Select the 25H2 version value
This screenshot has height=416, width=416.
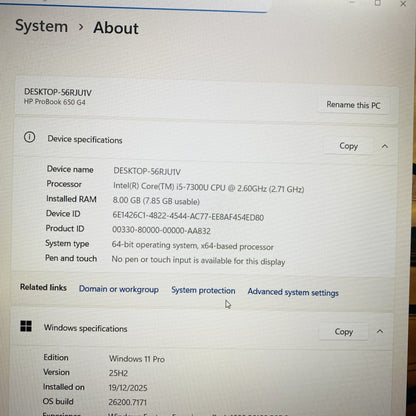point(118,373)
